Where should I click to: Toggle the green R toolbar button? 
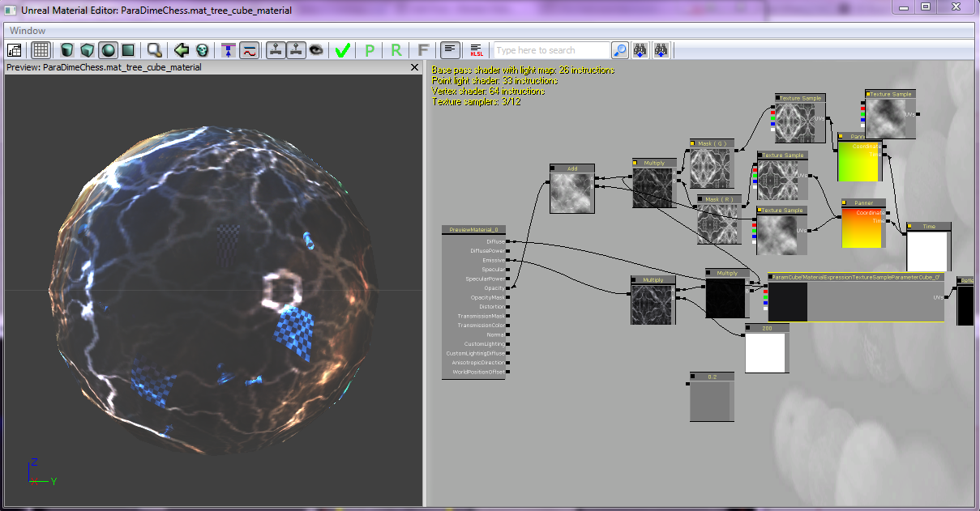pos(396,50)
